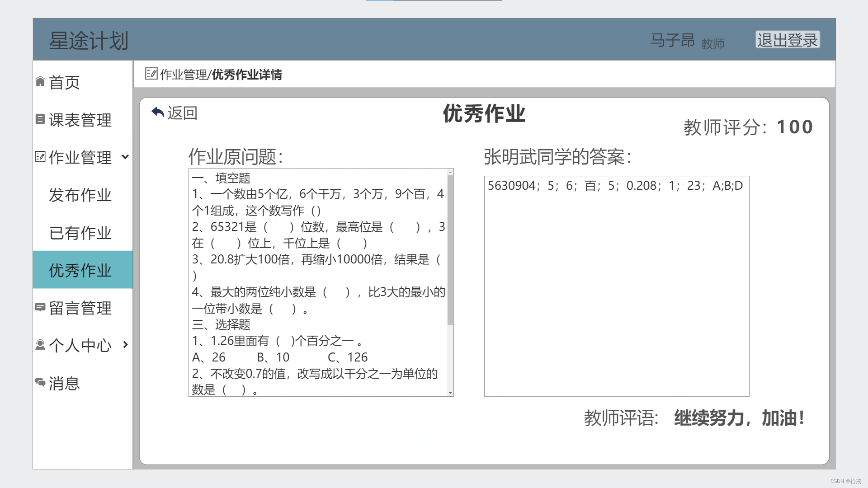Image resolution: width=868 pixels, height=488 pixels.
Task: Open the 已有作业 menu item
Action: pyautogui.click(x=80, y=233)
